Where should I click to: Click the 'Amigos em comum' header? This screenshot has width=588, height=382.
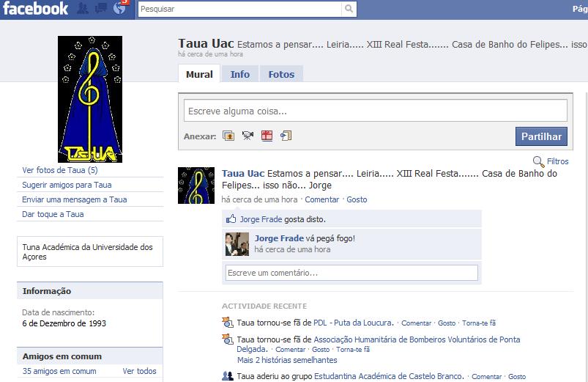(x=90, y=356)
